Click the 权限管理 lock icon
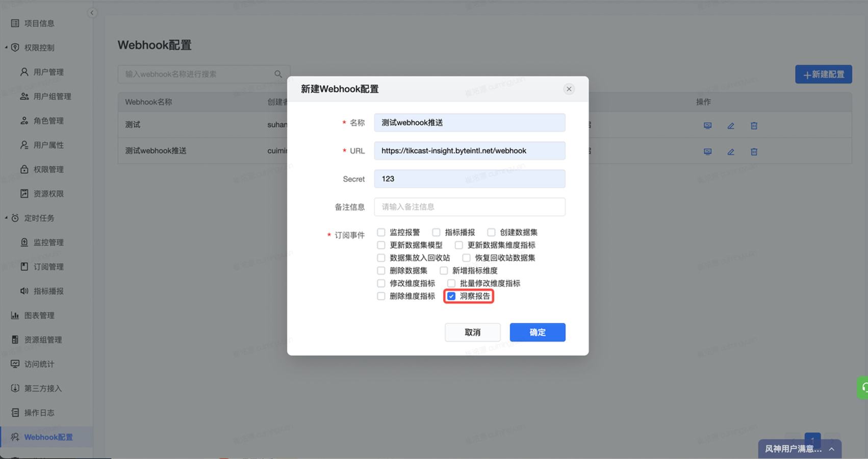 [x=24, y=169]
